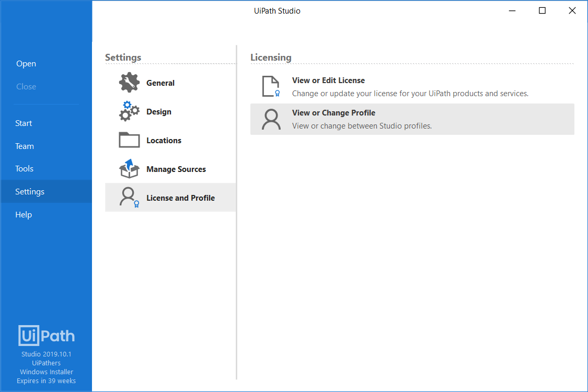Maximize the UiPath Studio window
The width and height of the screenshot is (588, 392).
(x=542, y=11)
